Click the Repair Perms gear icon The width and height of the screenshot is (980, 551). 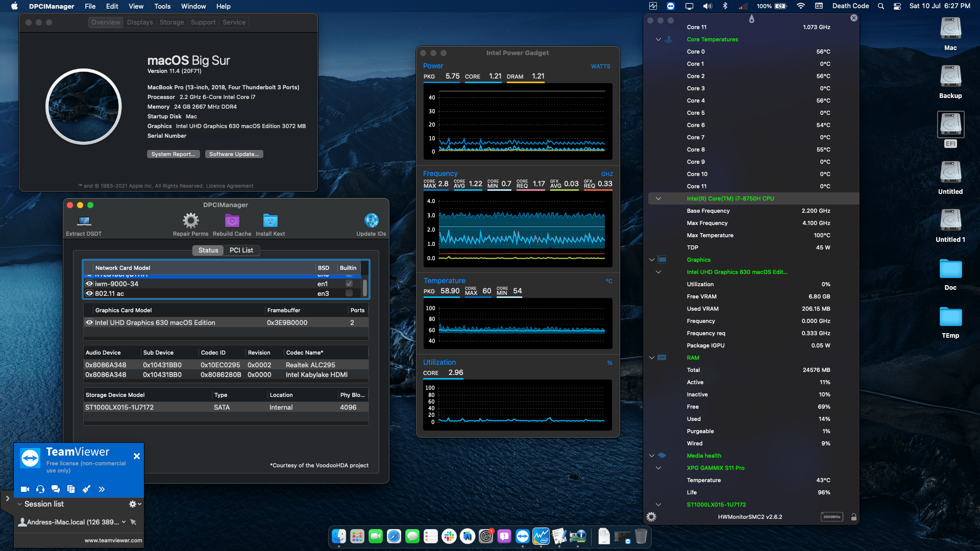point(191,220)
